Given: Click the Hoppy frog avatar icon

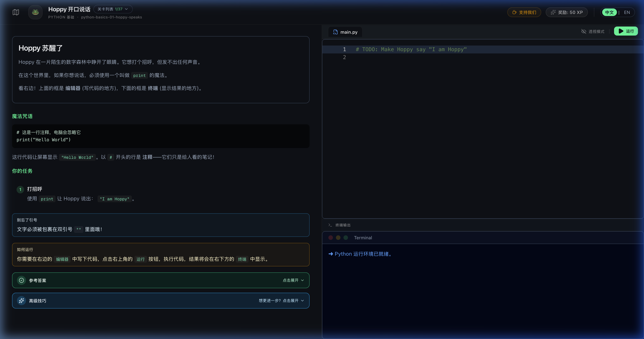Looking at the screenshot, I should [35, 12].
